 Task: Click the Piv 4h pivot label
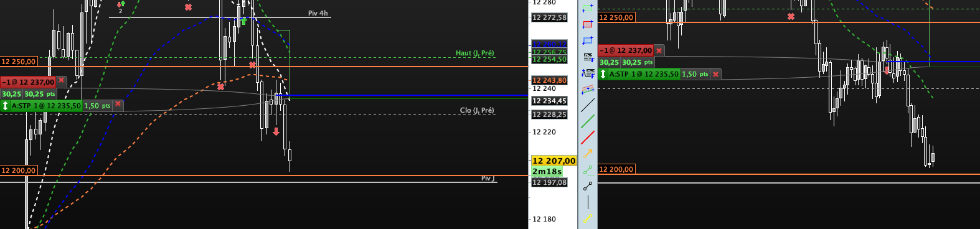tap(318, 13)
